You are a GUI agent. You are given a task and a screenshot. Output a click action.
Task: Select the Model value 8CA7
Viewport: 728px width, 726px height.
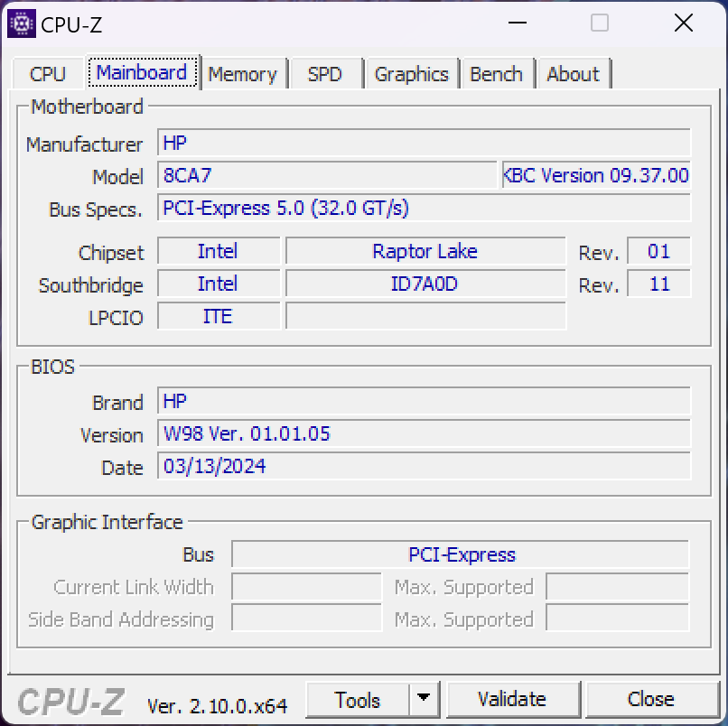[327, 175]
